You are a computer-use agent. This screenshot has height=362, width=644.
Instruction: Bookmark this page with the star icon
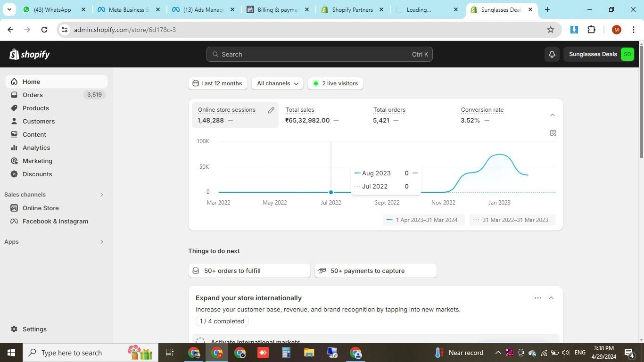pyautogui.click(x=550, y=30)
